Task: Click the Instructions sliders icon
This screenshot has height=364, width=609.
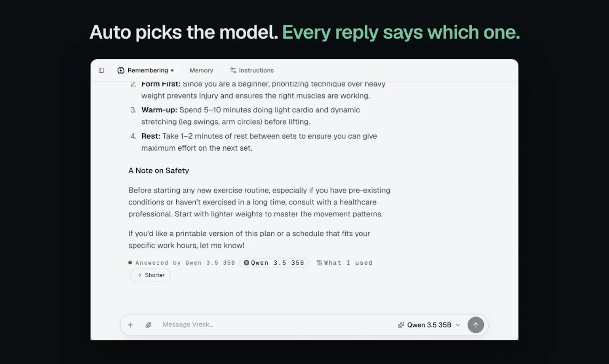Action: [233, 70]
